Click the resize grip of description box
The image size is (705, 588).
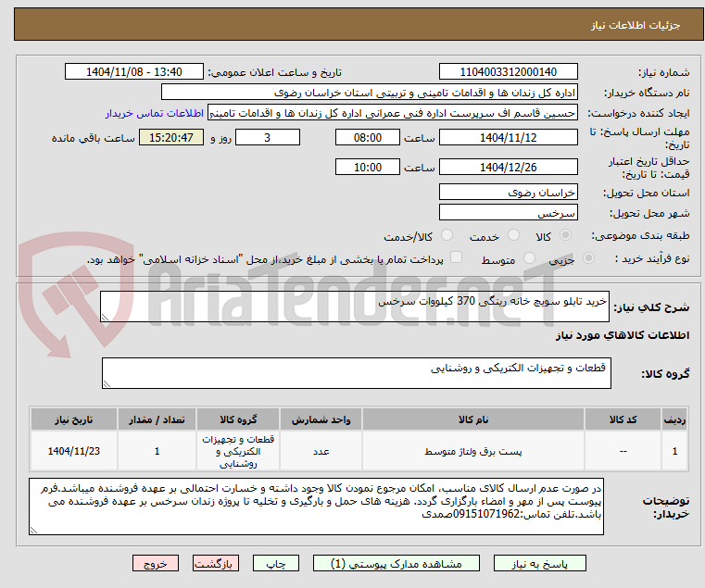pyautogui.click(x=105, y=318)
